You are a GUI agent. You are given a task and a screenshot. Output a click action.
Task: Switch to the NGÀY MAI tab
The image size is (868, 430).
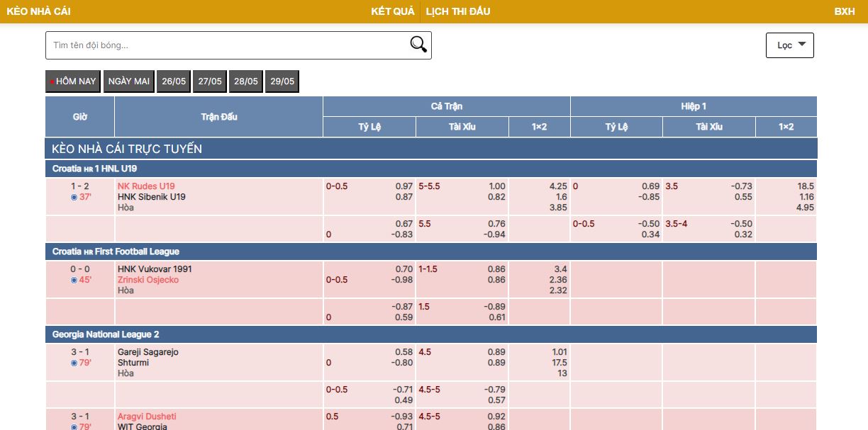point(128,81)
